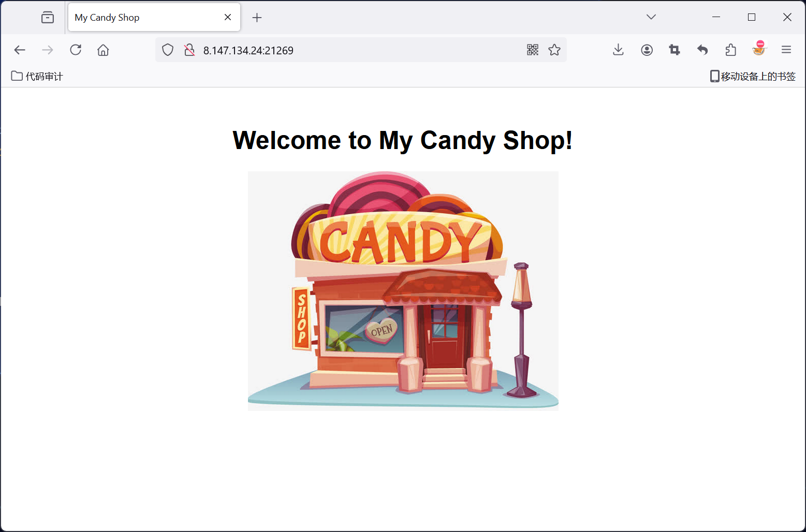Image resolution: width=806 pixels, height=532 pixels.
Task: Expand the list all tabs dropdown
Action: pyautogui.click(x=651, y=17)
